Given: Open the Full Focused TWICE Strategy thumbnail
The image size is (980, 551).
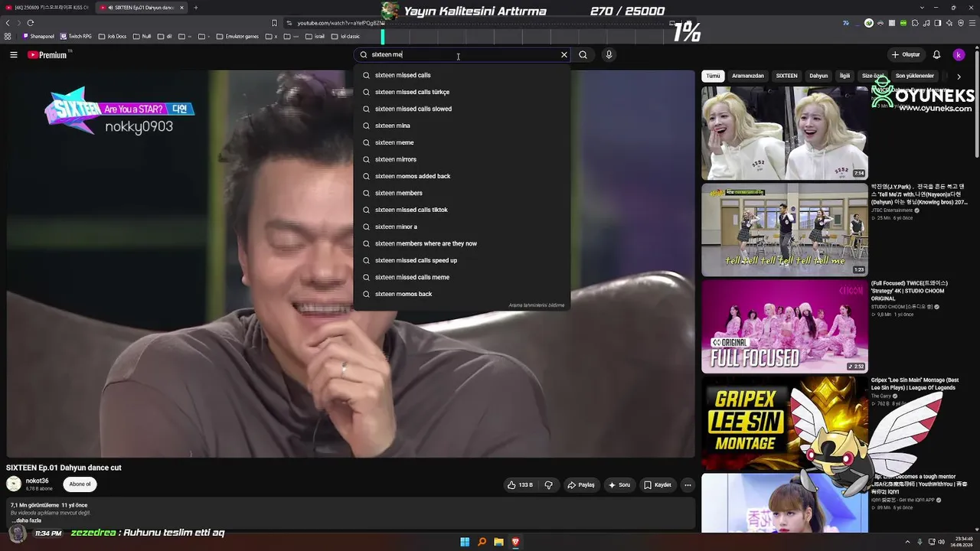Looking at the screenshot, I should point(785,326).
